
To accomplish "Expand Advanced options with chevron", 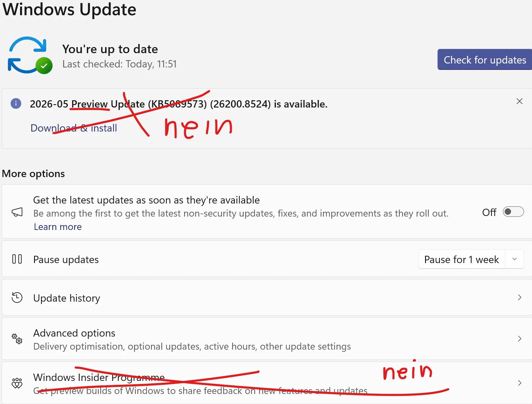I will tap(520, 339).
